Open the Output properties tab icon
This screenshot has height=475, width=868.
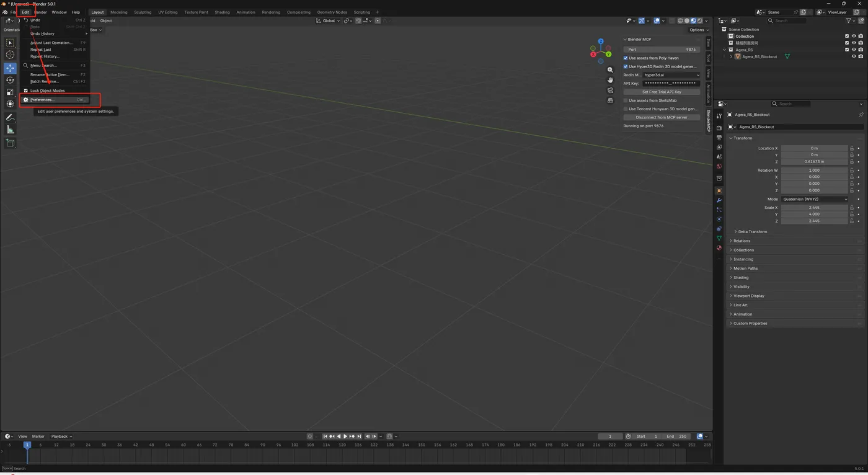[719, 138]
